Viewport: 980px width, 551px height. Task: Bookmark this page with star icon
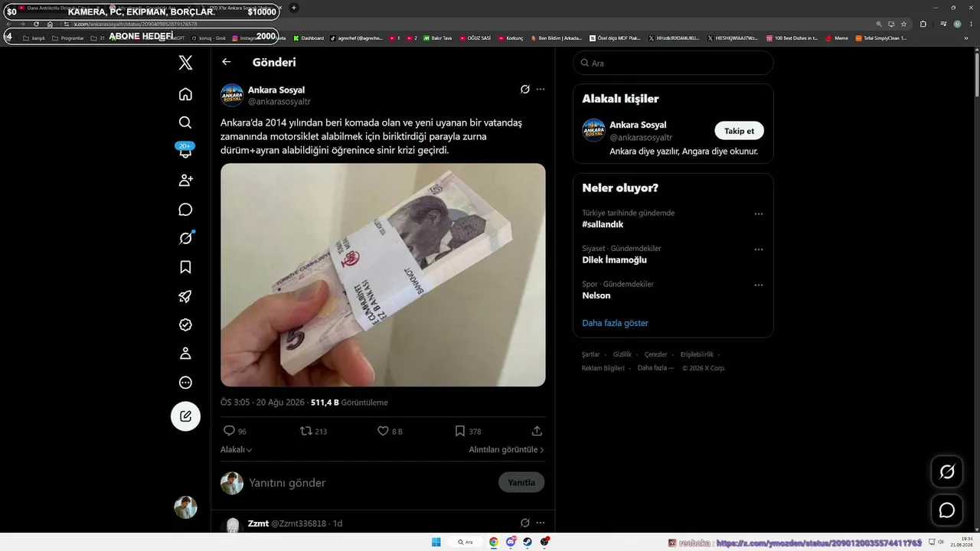pyautogui.click(x=903, y=24)
